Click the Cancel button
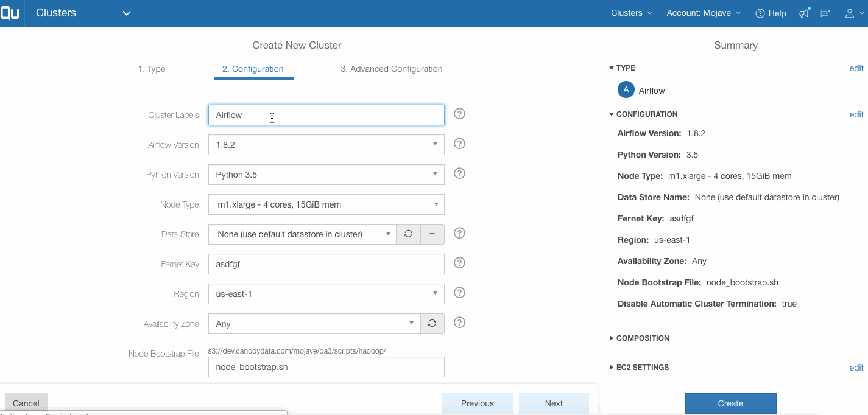 (26, 403)
